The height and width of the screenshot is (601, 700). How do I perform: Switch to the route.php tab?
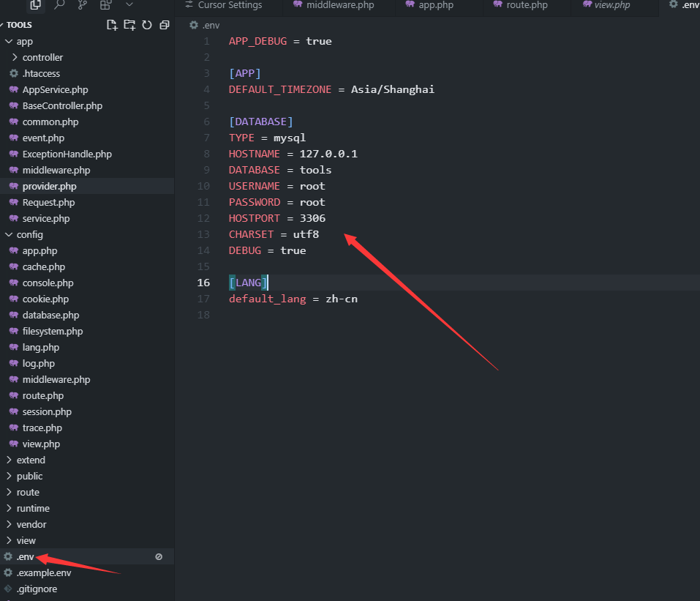[x=526, y=5]
